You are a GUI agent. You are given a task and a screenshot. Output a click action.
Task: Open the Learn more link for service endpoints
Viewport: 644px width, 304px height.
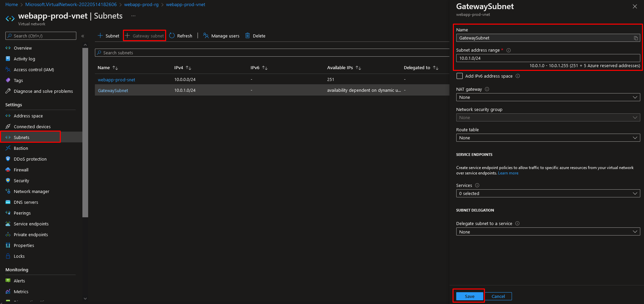coord(508,173)
